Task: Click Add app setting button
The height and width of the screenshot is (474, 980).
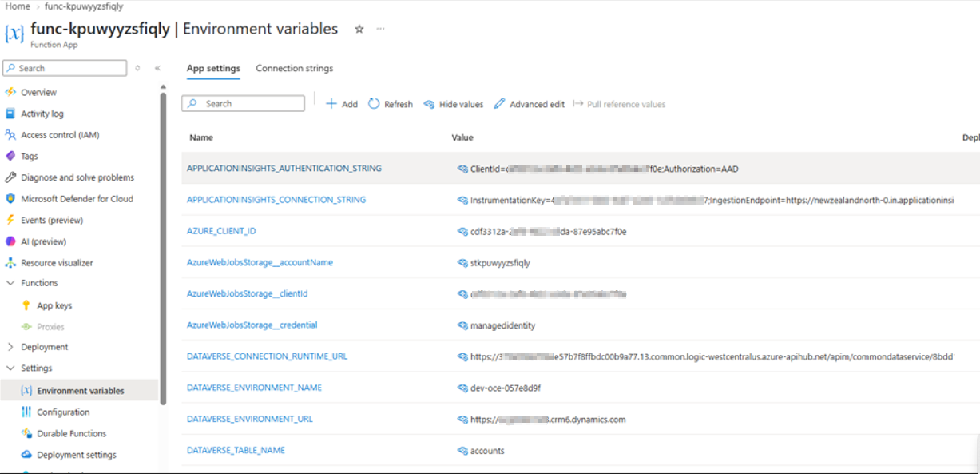Action: point(342,104)
